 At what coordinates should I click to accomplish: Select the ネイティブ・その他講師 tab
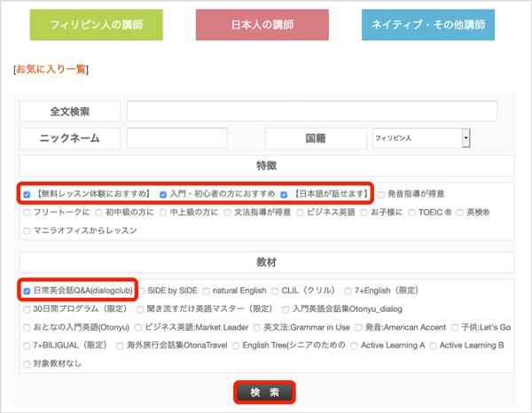(x=427, y=26)
